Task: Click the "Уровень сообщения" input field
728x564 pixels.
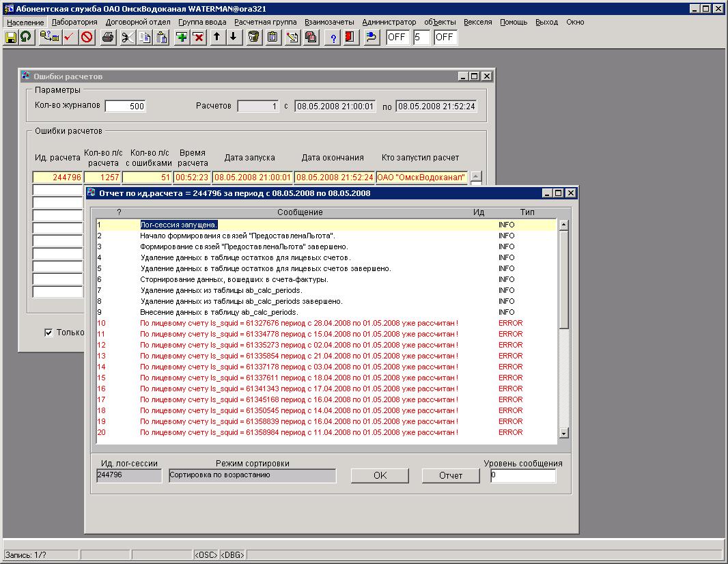Action: (522, 475)
